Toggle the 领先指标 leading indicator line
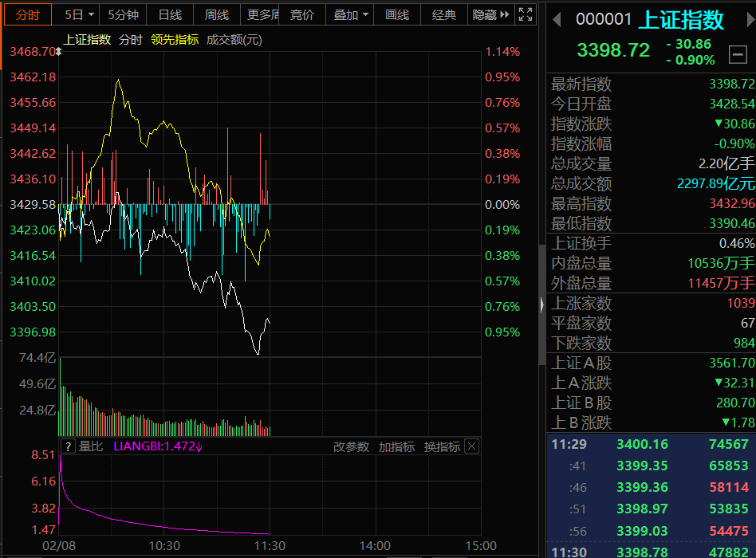Image resolution: width=756 pixels, height=558 pixels. [x=175, y=39]
